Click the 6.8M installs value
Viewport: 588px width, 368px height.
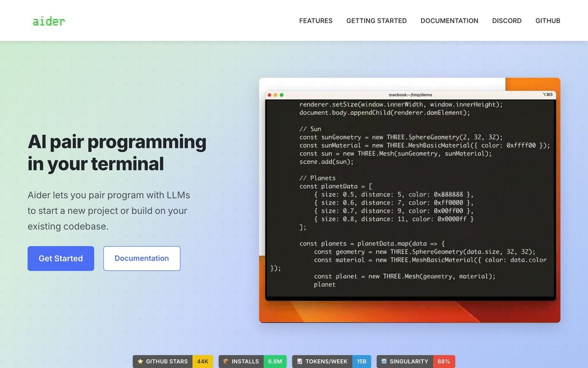275,362
